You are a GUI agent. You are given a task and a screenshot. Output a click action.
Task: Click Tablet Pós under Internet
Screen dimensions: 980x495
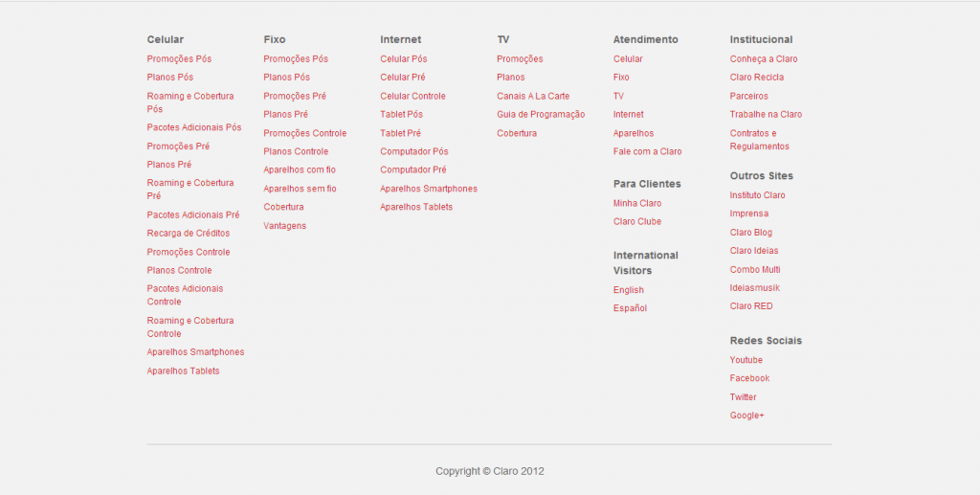click(x=401, y=114)
